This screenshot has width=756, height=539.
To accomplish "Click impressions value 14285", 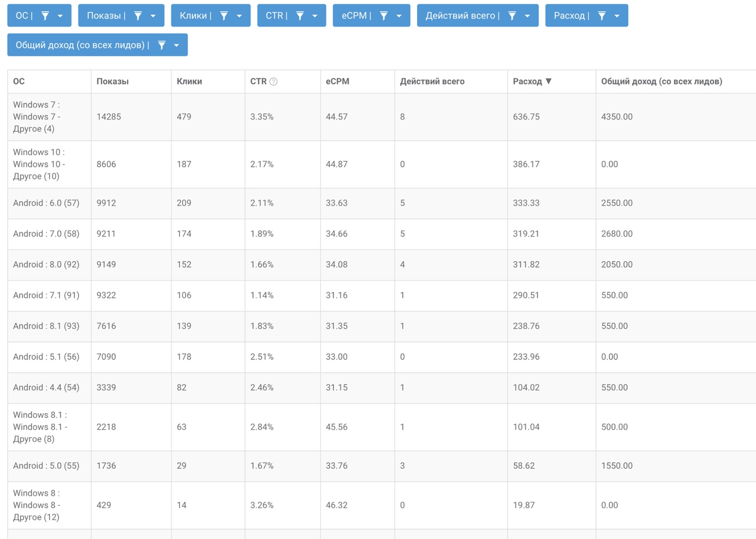I will pyautogui.click(x=109, y=116).
